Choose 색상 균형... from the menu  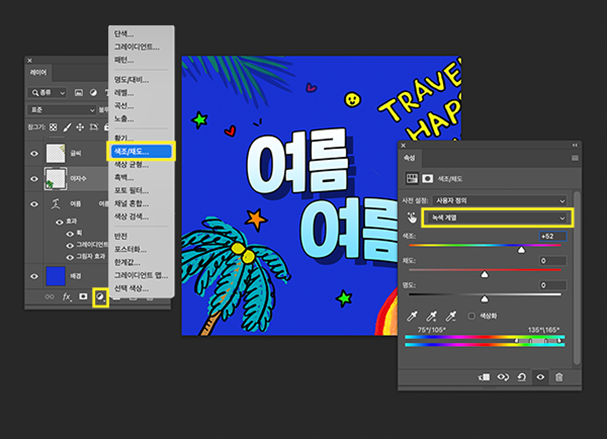point(131,165)
